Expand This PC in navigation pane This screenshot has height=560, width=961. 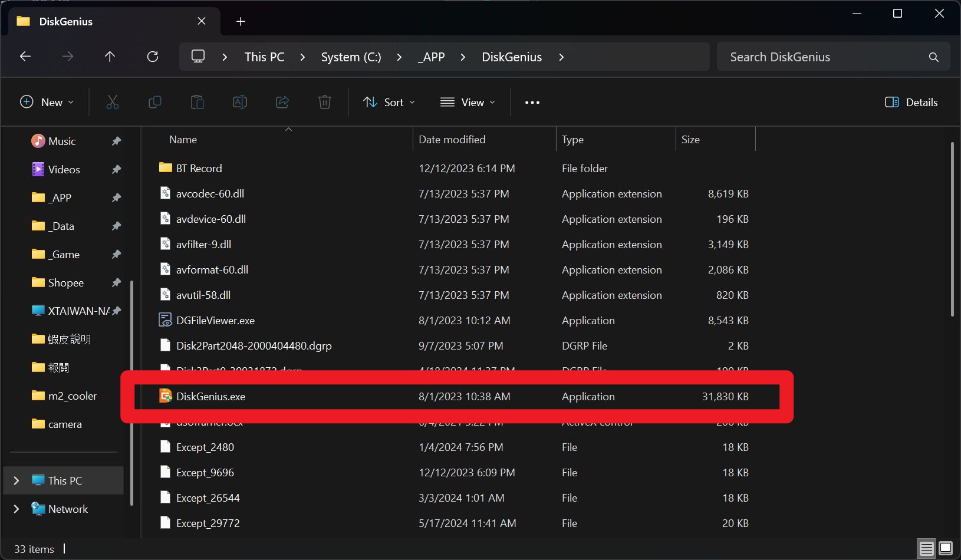point(17,481)
